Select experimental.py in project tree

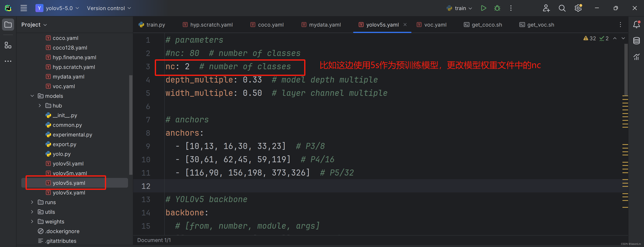pyautogui.click(x=72, y=134)
